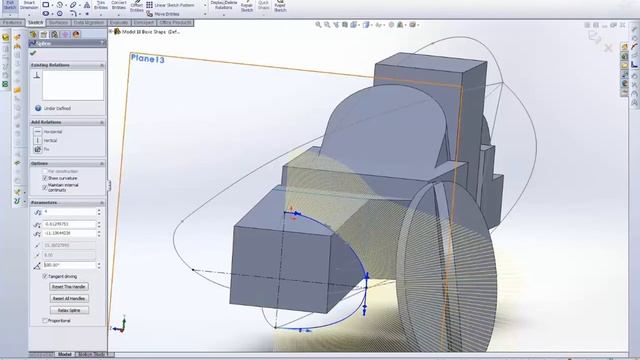Click the tangent angle stepper arrows
The width and height of the screenshot is (640, 360).
point(99,265)
